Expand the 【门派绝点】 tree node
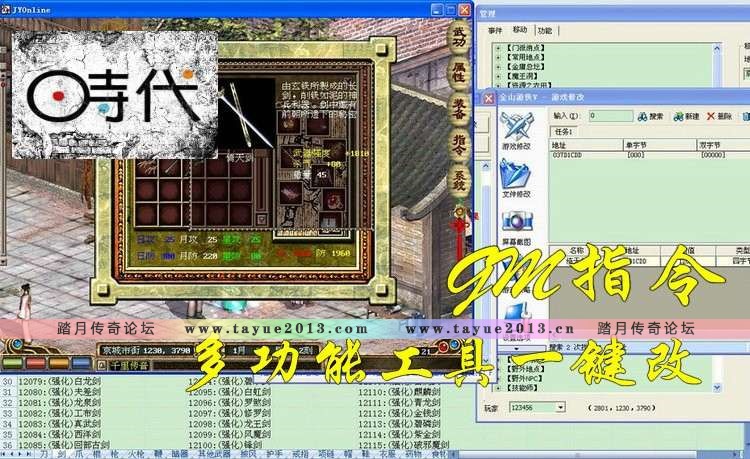The height and width of the screenshot is (459, 750). tap(497, 48)
